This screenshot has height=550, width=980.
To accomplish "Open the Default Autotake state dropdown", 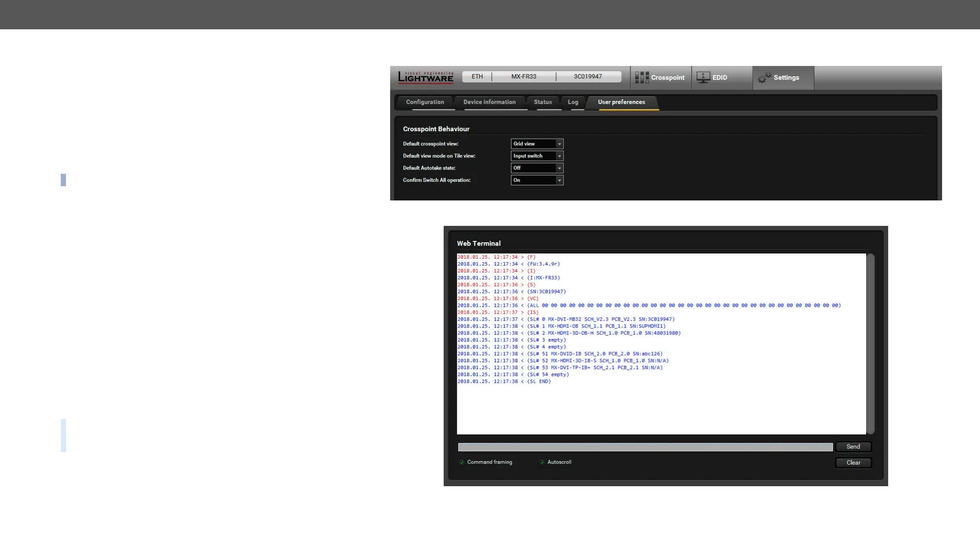I will [537, 168].
